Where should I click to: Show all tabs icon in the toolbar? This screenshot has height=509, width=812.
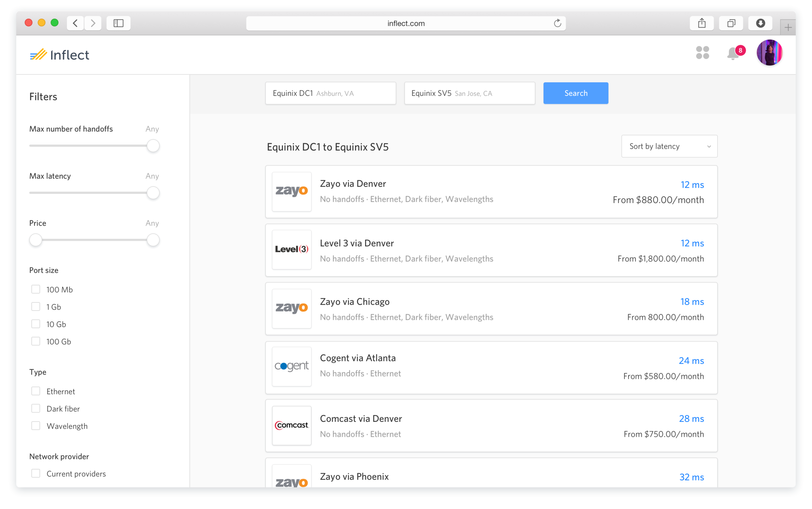731,23
